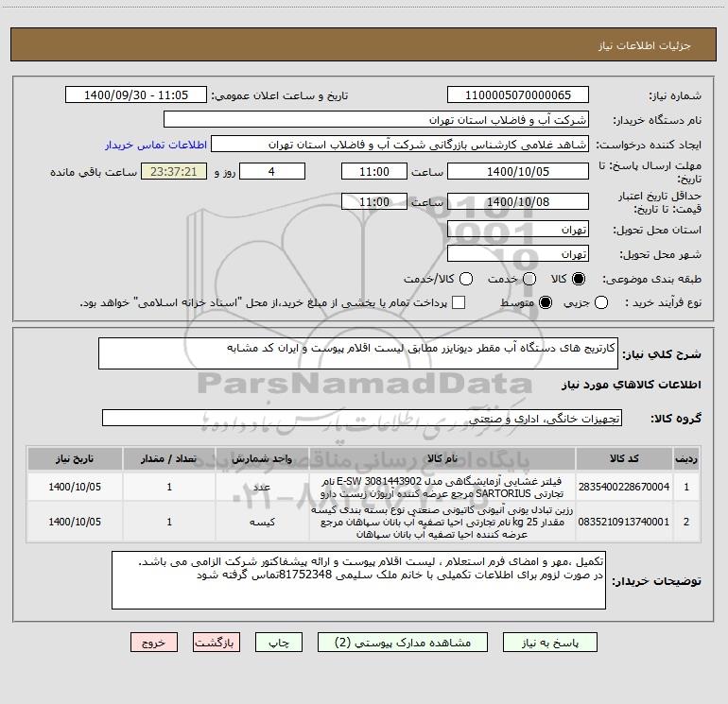Click the خروج exit button
The width and height of the screenshot is (728, 704).
click(x=154, y=643)
